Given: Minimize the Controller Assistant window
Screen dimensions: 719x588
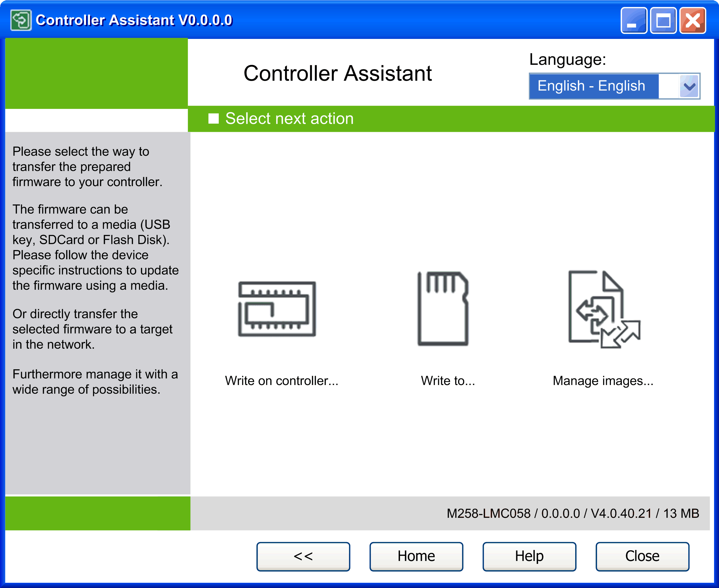Looking at the screenshot, I should (633, 21).
